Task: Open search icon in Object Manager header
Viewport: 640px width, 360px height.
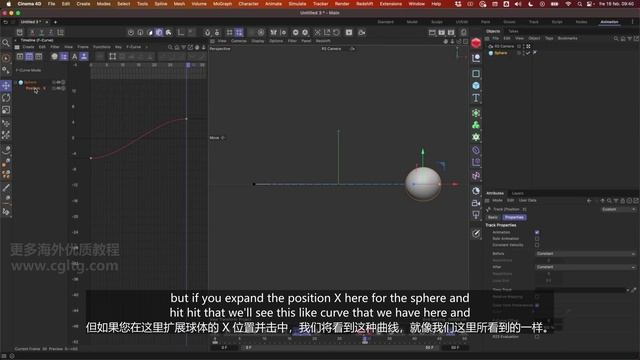Action: [616, 38]
